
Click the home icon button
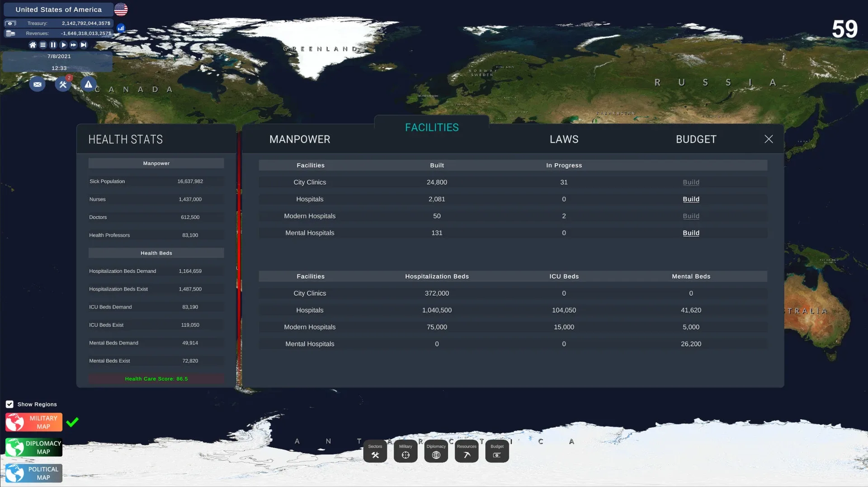point(33,45)
